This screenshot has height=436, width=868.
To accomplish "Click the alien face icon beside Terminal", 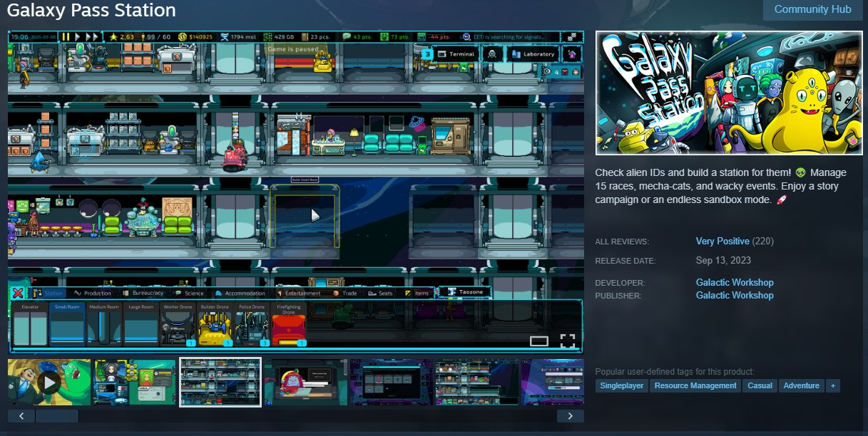I will pyautogui.click(x=491, y=54).
